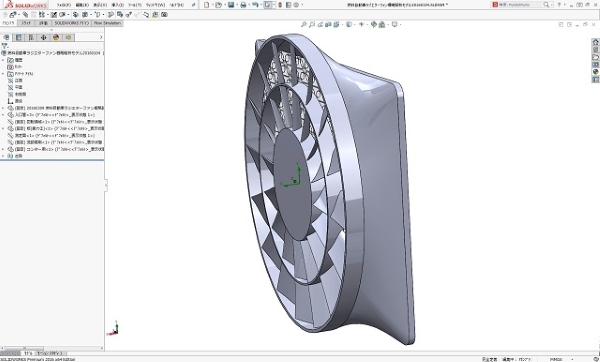The image size is (600, 362).
Task: Switch to the PropertyManager panel tab
Action: click(19, 38)
